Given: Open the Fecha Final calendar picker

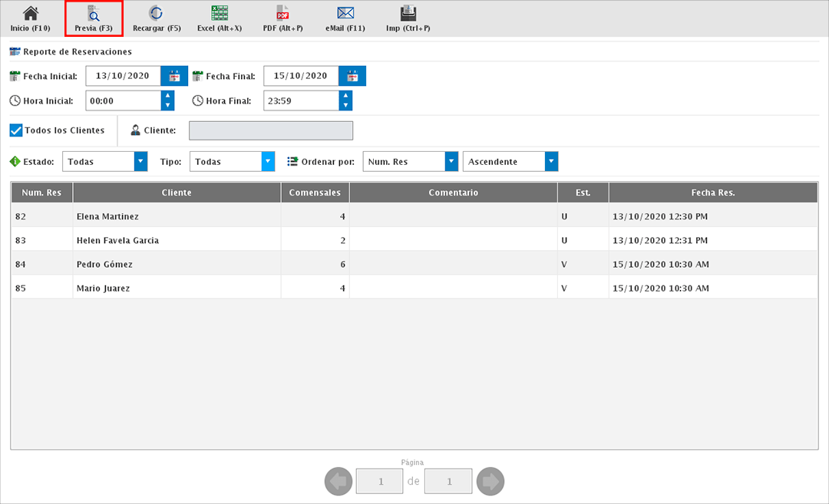Looking at the screenshot, I should click(352, 76).
